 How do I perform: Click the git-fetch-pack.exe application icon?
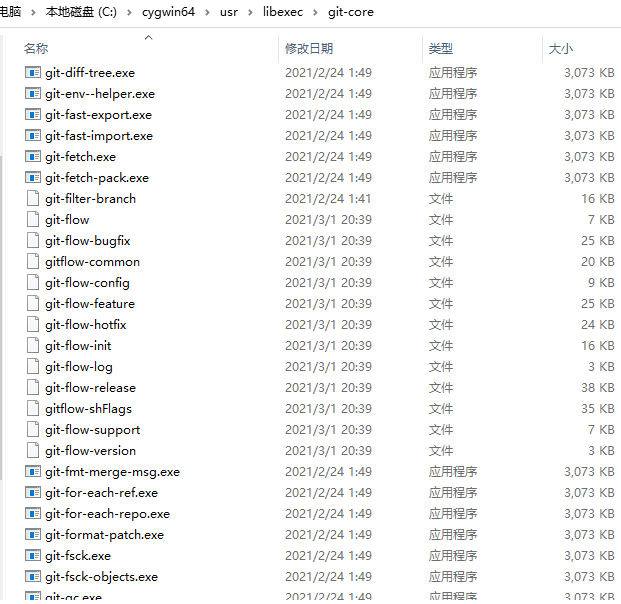[x=32, y=178]
